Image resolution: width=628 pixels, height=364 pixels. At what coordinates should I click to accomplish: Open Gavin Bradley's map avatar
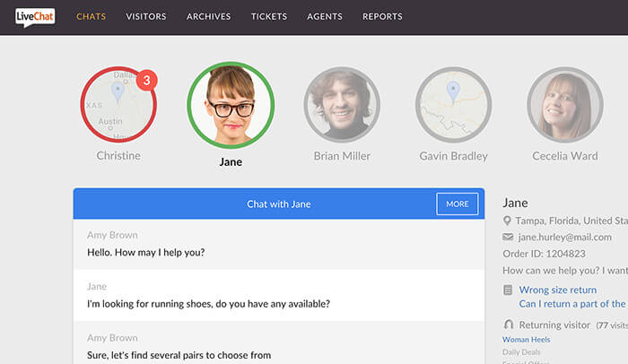point(453,105)
